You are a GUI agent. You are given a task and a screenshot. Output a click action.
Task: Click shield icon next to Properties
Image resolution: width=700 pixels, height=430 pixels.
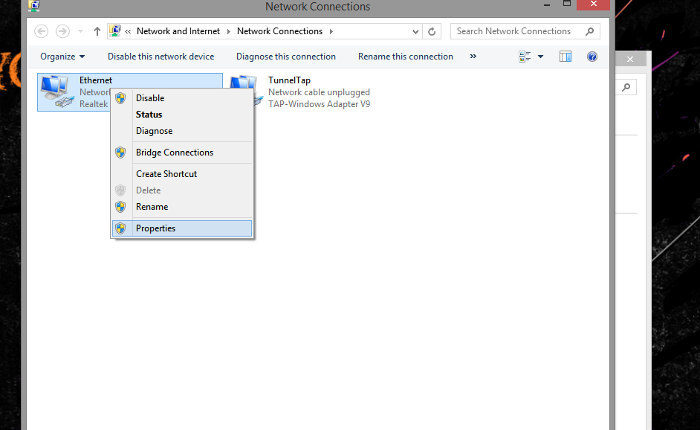pos(120,229)
